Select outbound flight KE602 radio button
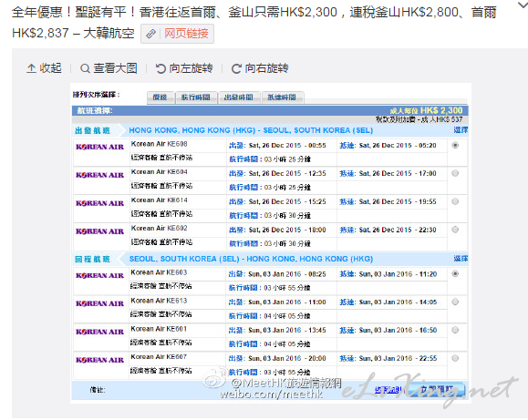Image resolution: width=528 pixels, height=420 pixels. tap(455, 230)
